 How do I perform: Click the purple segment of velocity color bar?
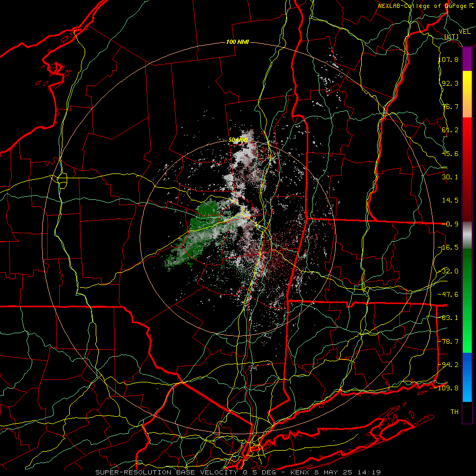click(467, 59)
